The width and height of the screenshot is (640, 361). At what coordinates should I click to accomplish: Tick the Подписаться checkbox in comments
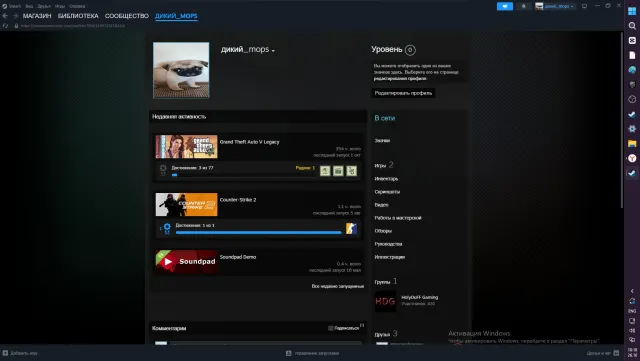point(331,328)
